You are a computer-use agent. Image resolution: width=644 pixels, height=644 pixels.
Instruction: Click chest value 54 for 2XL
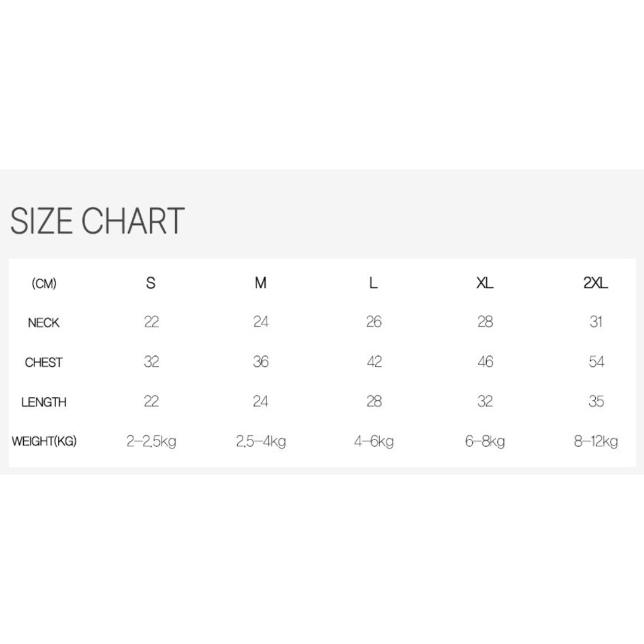[x=596, y=362]
